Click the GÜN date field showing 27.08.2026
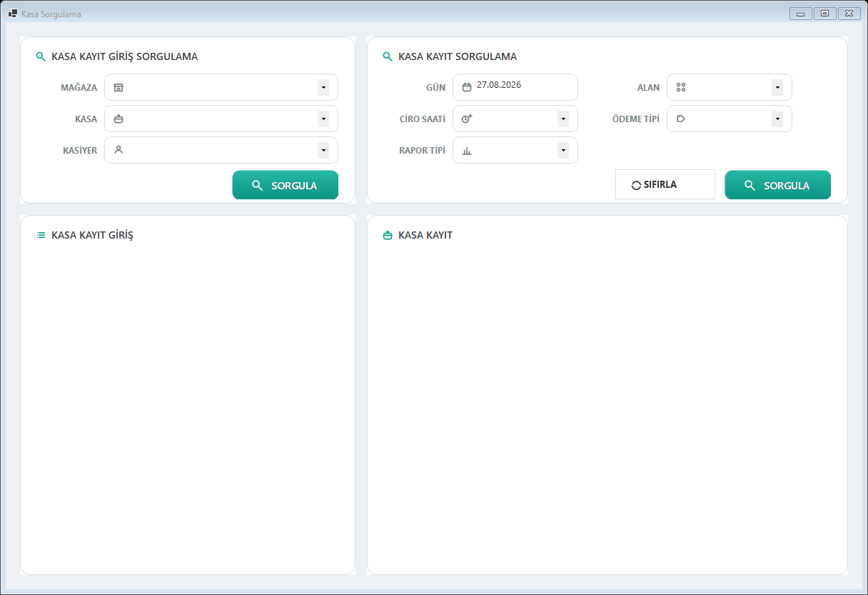This screenshot has height=595, width=868. pyautogui.click(x=515, y=87)
